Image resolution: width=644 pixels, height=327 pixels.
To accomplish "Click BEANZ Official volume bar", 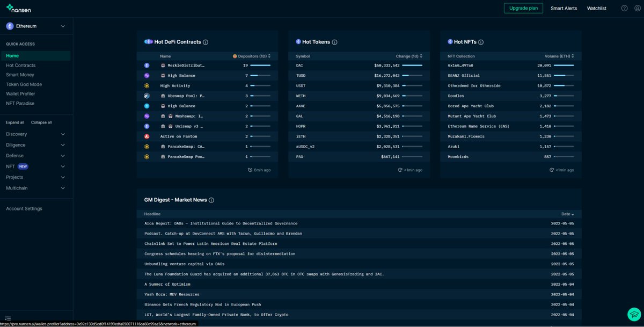I will click(x=564, y=75).
